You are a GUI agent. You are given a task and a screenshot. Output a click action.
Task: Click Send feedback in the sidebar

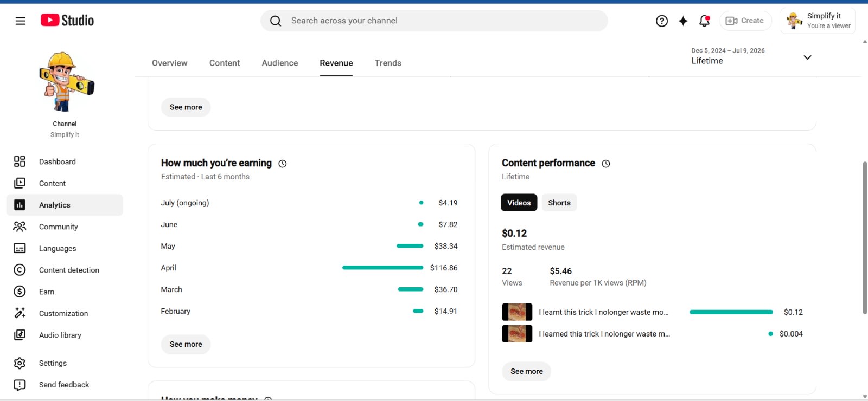point(65,385)
